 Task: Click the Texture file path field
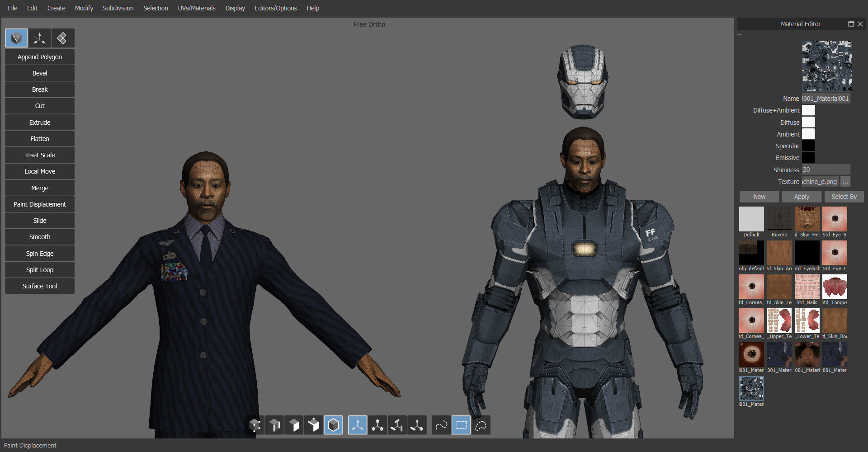pyautogui.click(x=820, y=182)
